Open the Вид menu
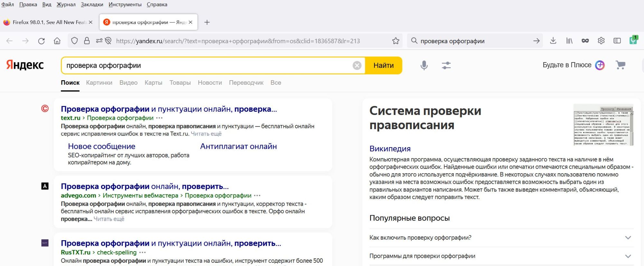 pyautogui.click(x=47, y=5)
